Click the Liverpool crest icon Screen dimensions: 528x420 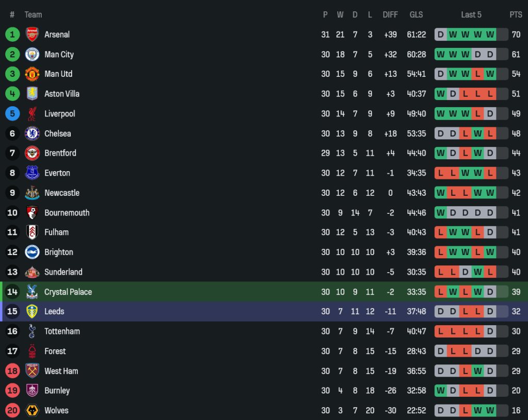(32, 113)
